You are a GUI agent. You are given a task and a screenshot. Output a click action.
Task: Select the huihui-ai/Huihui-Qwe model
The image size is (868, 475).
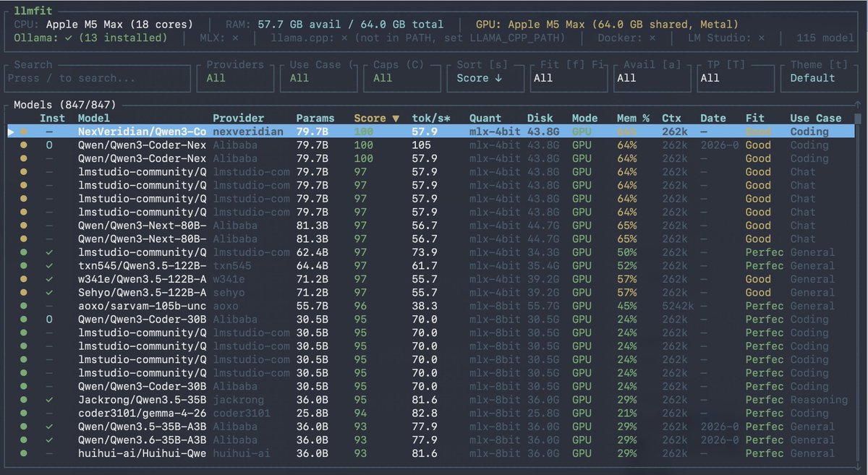click(x=142, y=453)
